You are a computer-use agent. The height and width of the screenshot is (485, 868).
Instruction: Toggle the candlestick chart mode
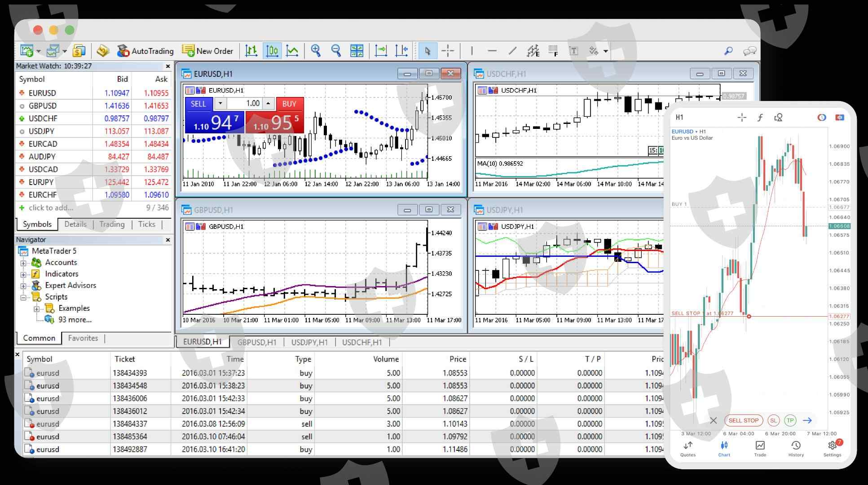click(x=272, y=51)
